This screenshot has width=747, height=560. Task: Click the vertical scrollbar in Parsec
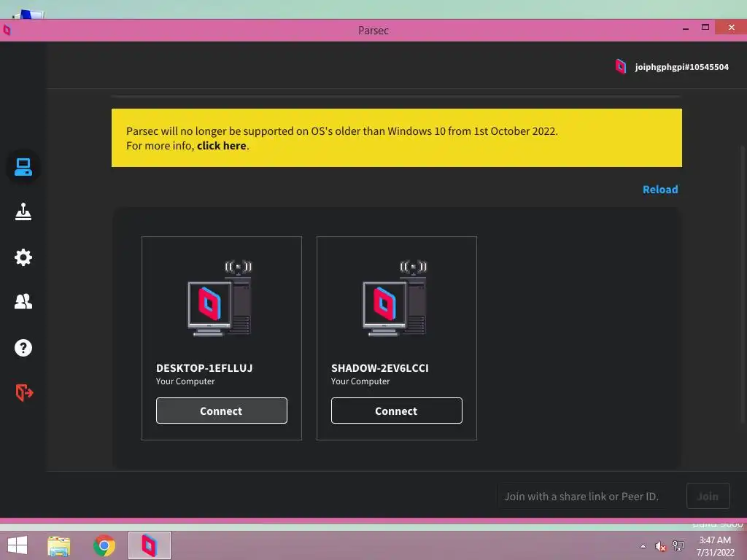[x=742, y=284]
